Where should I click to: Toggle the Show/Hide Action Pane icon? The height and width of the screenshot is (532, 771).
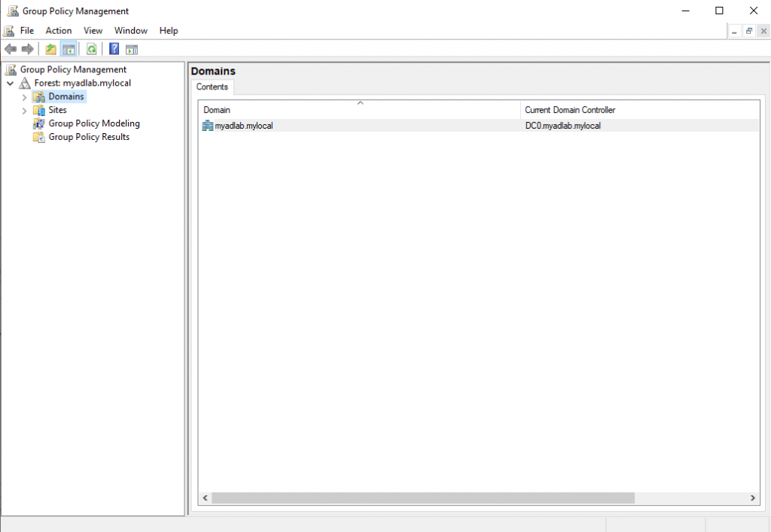tap(132, 48)
